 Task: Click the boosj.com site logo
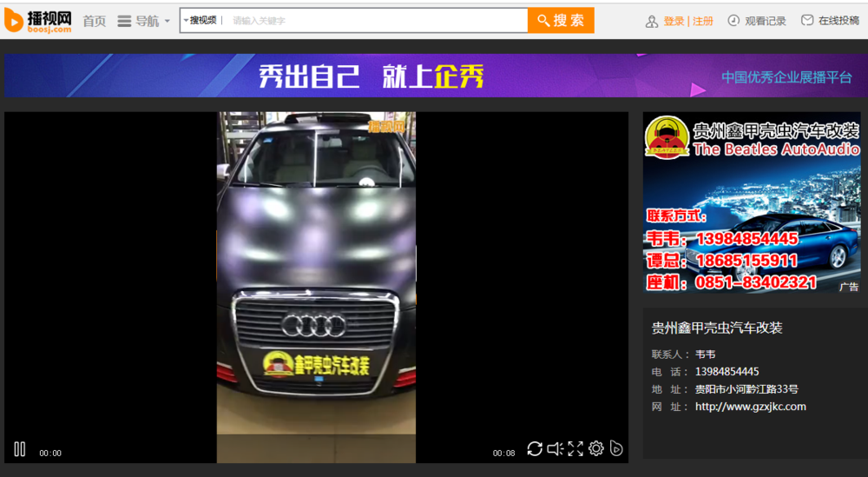coord(37,21)
